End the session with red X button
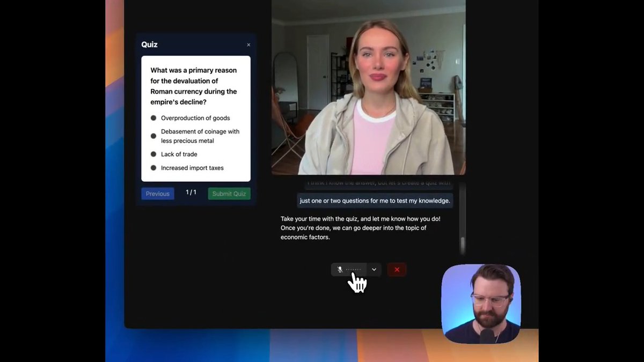This screenshot has width=644, height=362. (x=397, y=269)
